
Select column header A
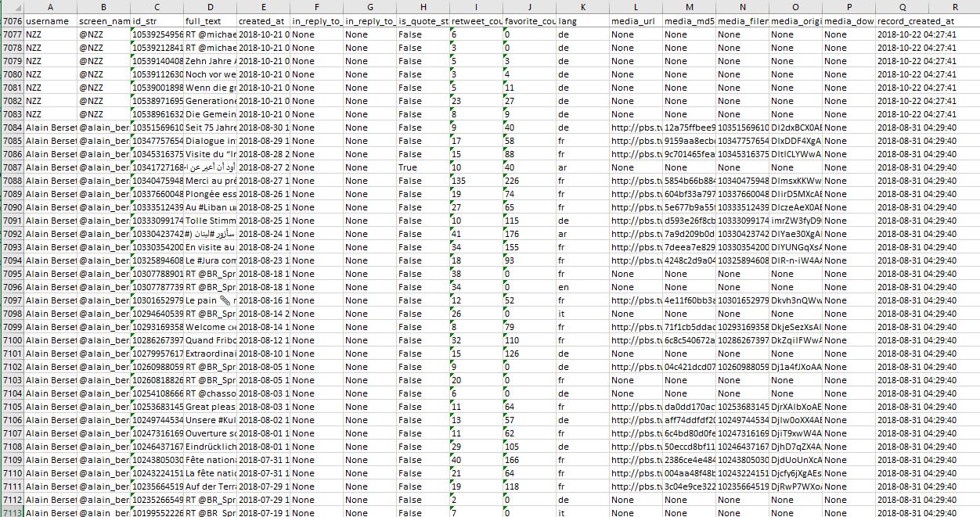tap(49, 6)
